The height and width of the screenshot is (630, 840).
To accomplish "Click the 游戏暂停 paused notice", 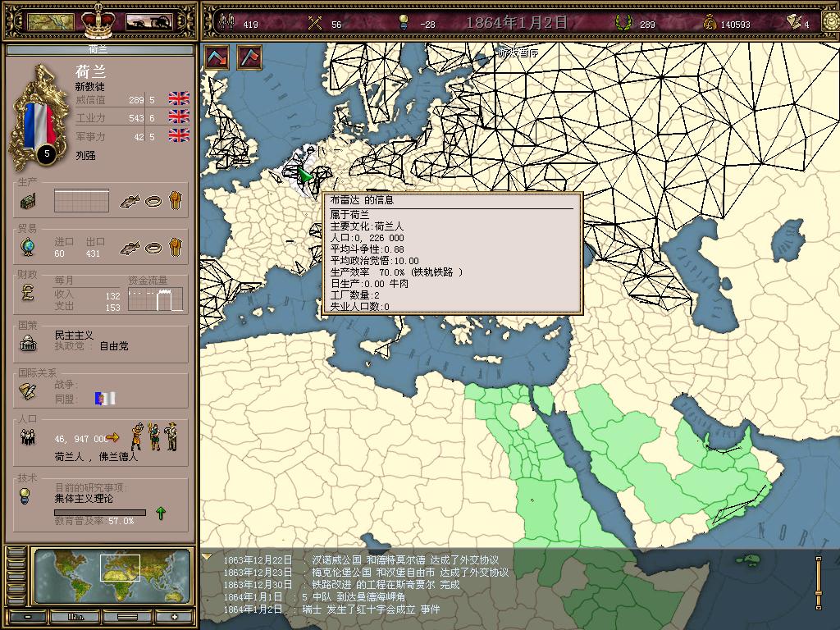I will [x=518, y=52].
